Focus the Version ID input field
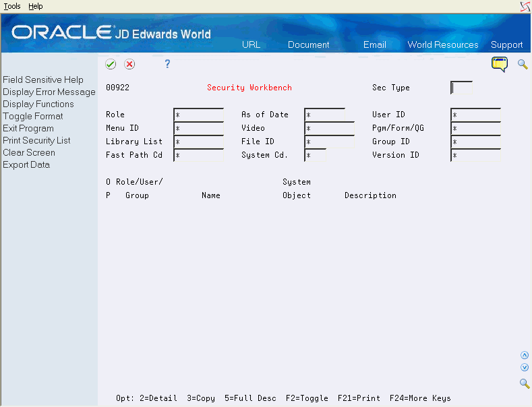Image resolution: width=532 pixels, height=407 pixels. tap(475, 156)
